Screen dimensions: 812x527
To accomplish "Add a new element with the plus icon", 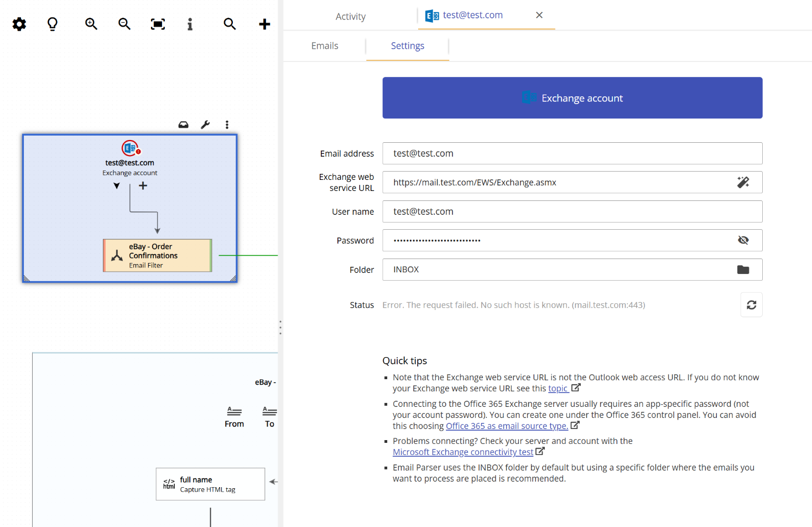I will coord(264,24).
